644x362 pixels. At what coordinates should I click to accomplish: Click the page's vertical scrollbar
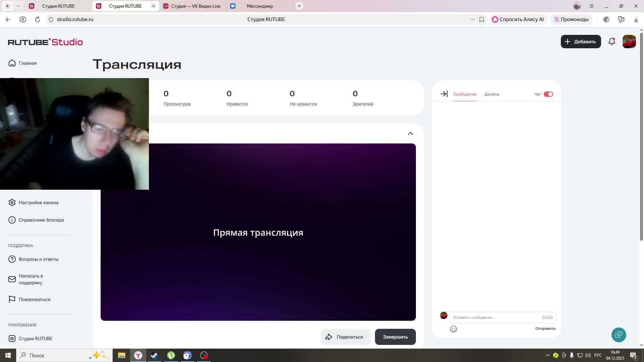pos(641,134)
